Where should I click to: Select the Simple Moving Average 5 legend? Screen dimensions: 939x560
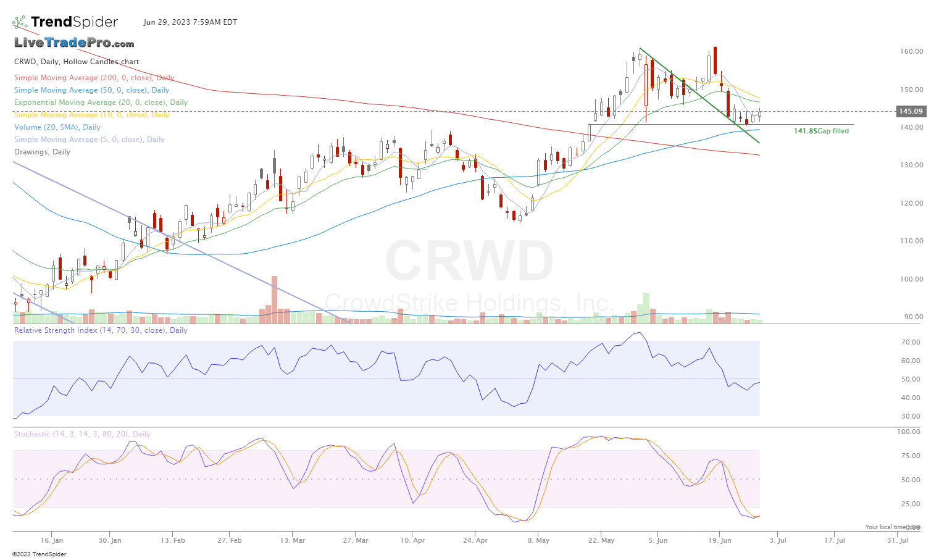[x=90, y=140]
